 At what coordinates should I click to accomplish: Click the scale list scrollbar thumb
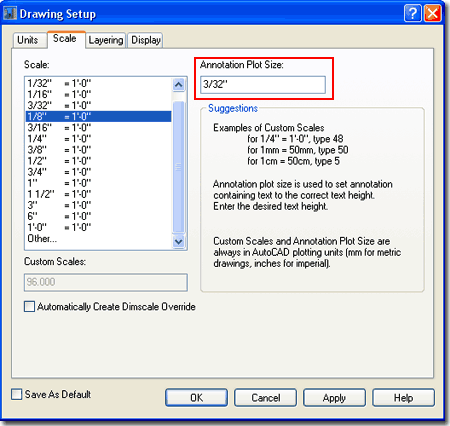click(179, 167)
